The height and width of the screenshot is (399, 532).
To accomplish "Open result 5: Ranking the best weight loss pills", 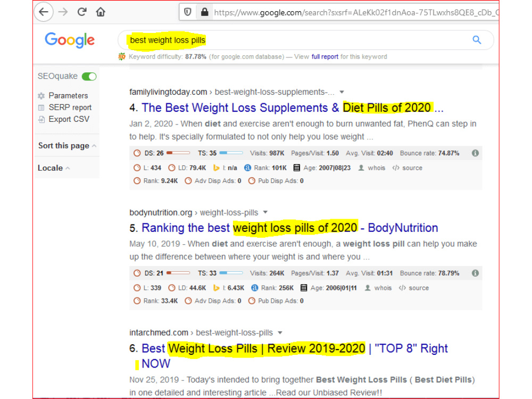I will coord(290,228).
